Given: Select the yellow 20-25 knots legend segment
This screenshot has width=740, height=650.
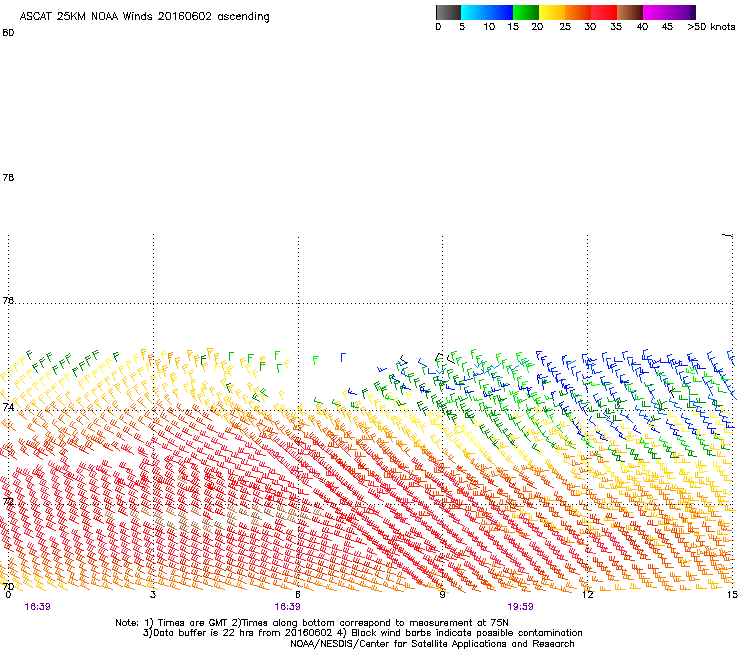Looking at the screenshot, I should click(552, 12).
